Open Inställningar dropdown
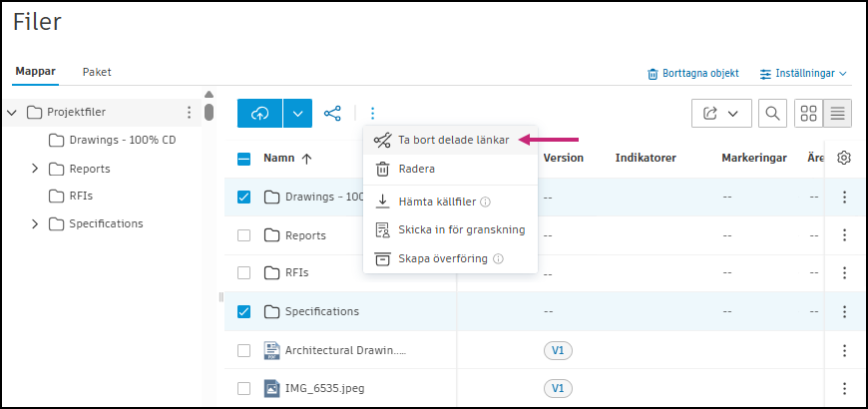Image resolution: width=868 pixels, height=409 pixels. tap(804, 74)
